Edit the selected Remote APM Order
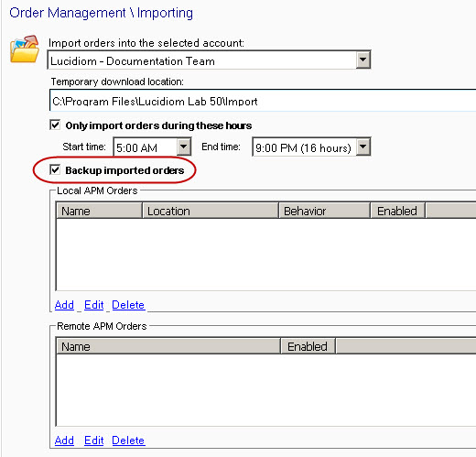 (93, 441)
